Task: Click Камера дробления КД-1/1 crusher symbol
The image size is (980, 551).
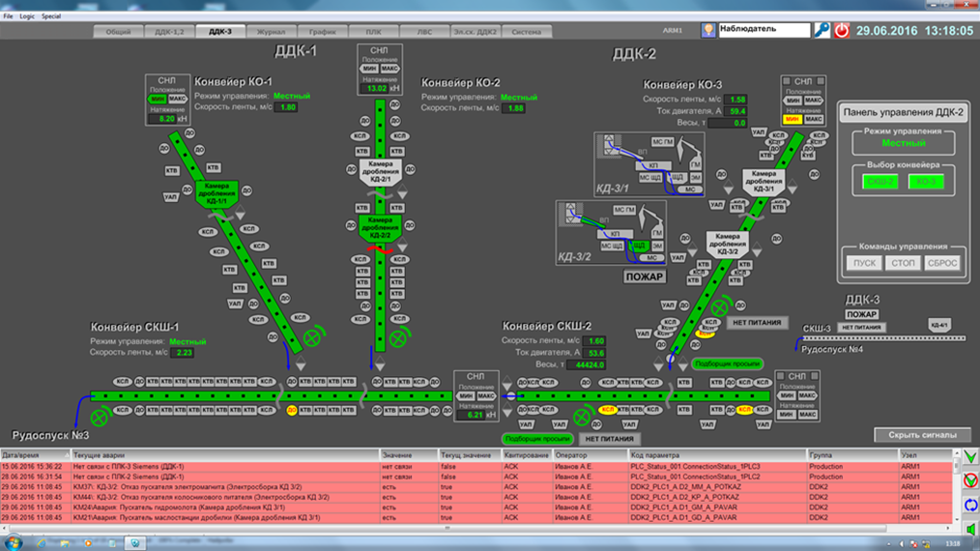Action: click(216, 192)
